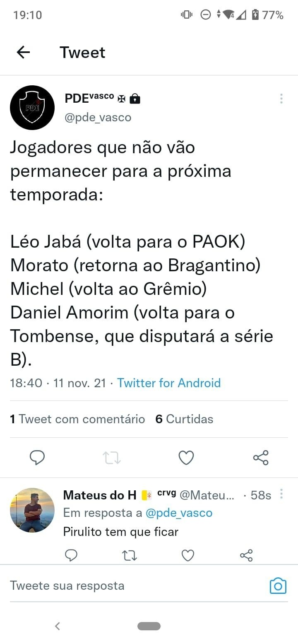Like the main tweet

[x=186, y=458]
